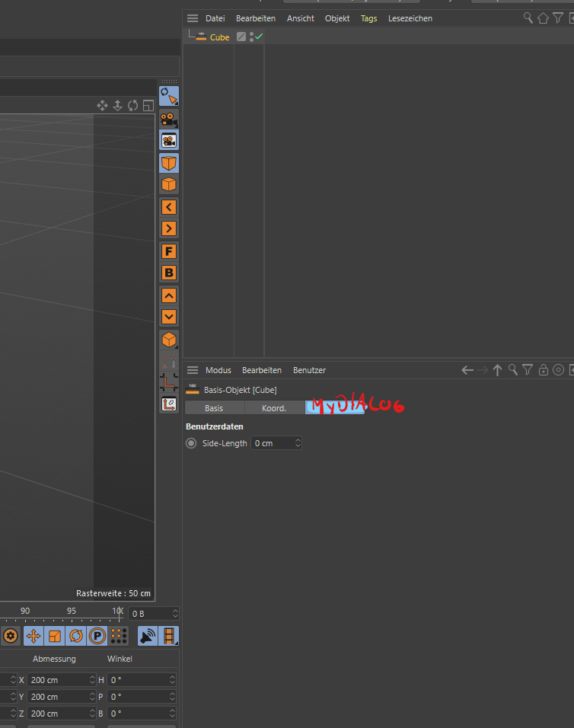Click the left arrow view icon
The image size is (574, 728).
coord(169,207)
